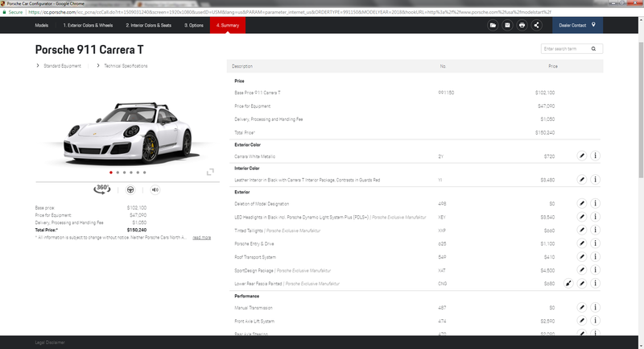Select last car image carousel dot
The height and width of the screenshot is (349, 644).
point(144,172)
